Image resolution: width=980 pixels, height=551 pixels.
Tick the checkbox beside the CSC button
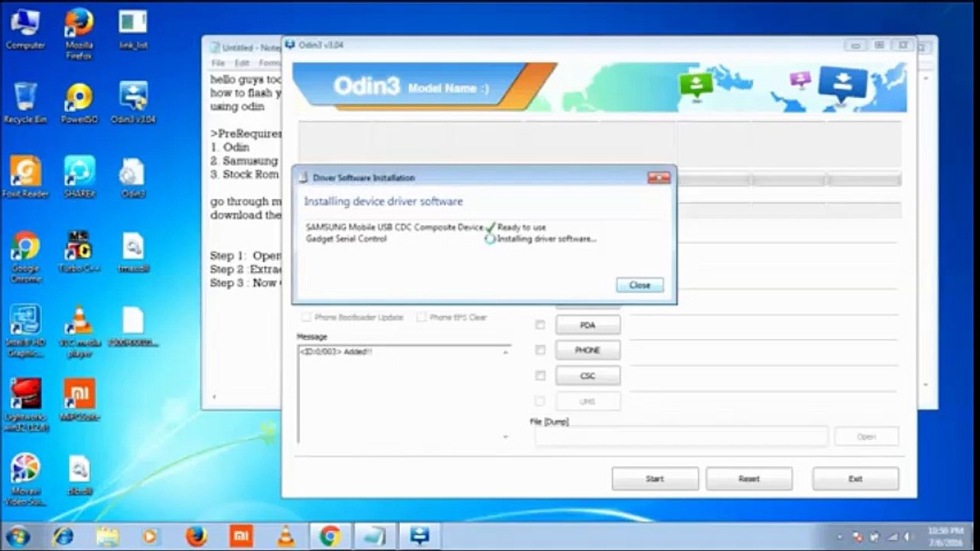click(x=540, y=376)
